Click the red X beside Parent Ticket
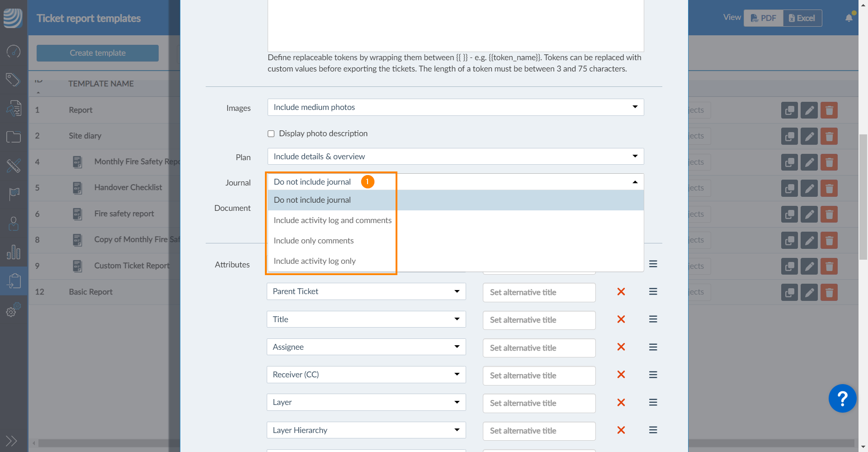This screenshot has height=452, width=868. pyautogui.click(x=621, y=292)
